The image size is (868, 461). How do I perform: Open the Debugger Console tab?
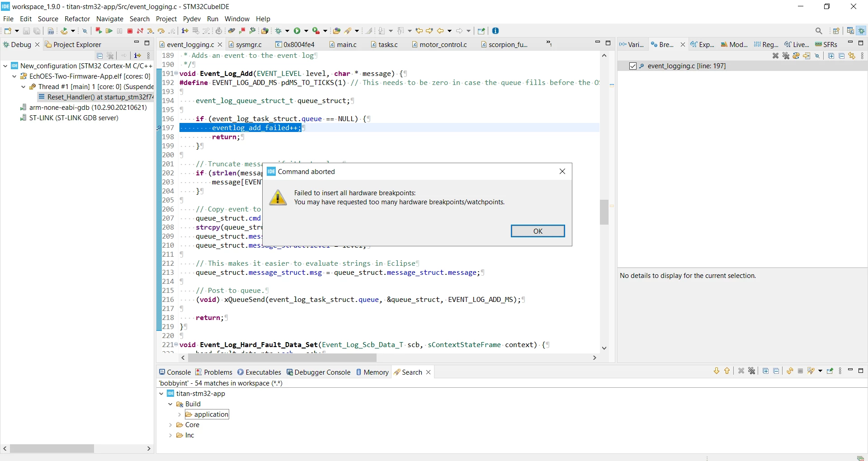coord(319,372)
